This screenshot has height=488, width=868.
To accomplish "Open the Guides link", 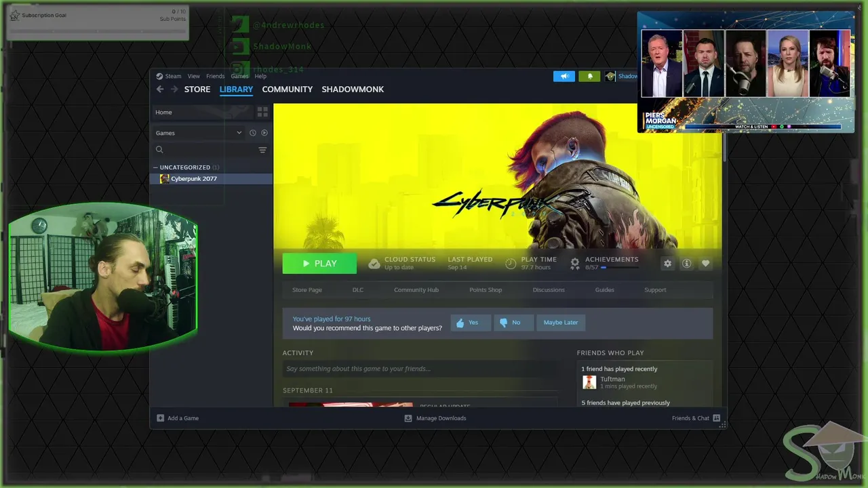I will tap(605, 290).
